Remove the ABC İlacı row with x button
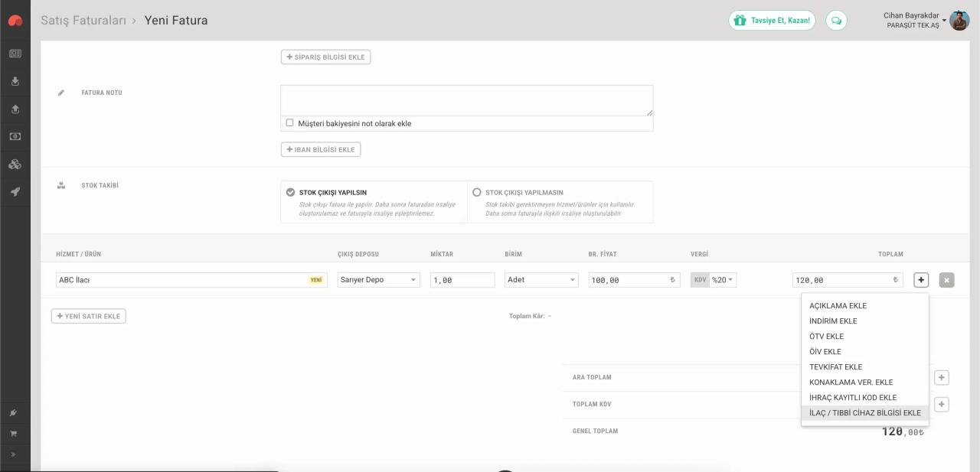This screenshot has height=472, width=980. 946,280
